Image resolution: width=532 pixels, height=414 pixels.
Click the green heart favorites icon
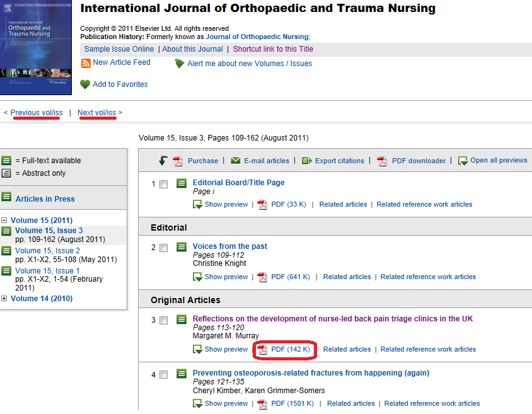[85, 84]
